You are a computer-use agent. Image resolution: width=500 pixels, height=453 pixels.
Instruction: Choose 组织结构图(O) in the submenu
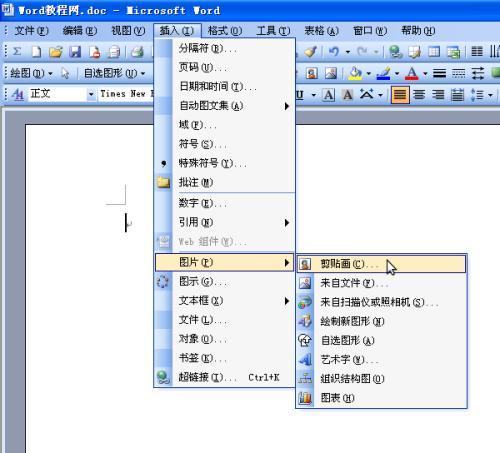(x=381, y=379)
